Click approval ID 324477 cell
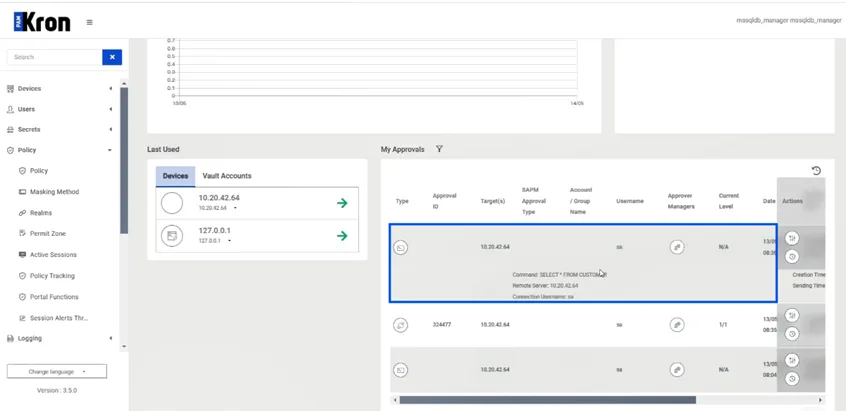 [x=441, y=325]
